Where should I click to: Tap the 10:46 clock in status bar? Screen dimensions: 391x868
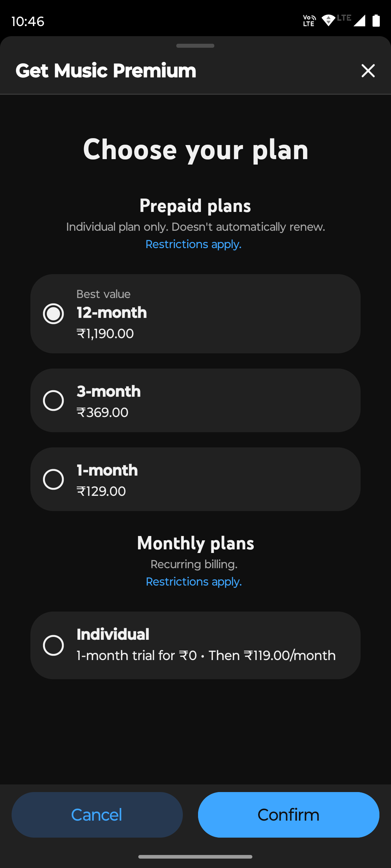tap(28, 21)
